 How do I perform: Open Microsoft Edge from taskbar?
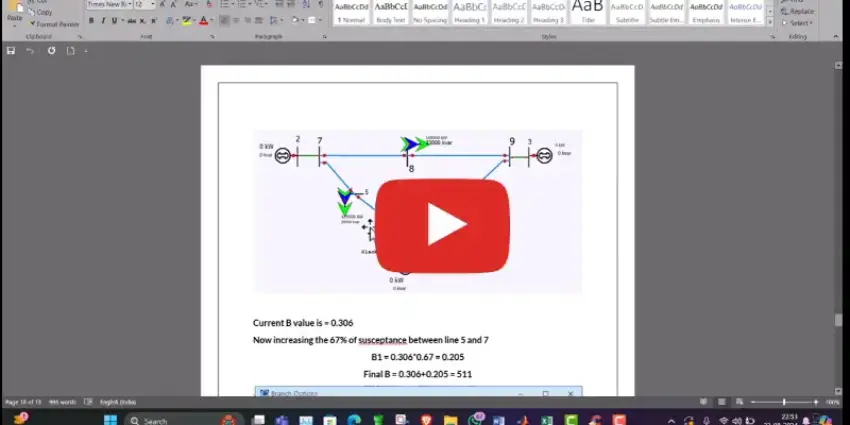pos(354,420)
